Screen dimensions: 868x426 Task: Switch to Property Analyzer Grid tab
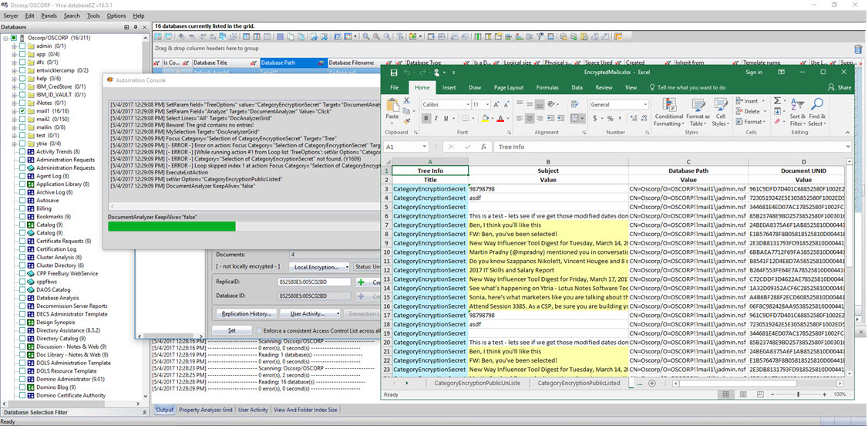click(205, 410)
